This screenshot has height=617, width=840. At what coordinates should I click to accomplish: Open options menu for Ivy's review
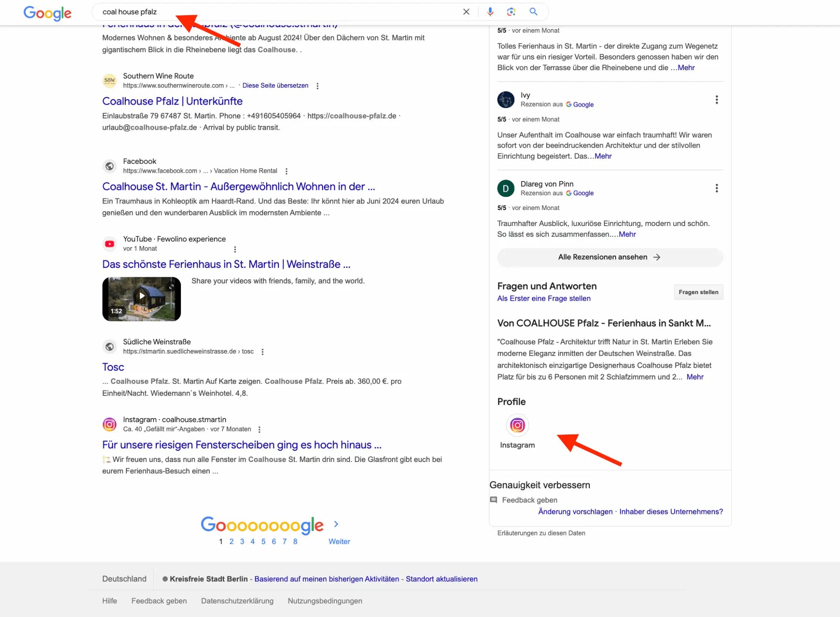coord(717,100)
